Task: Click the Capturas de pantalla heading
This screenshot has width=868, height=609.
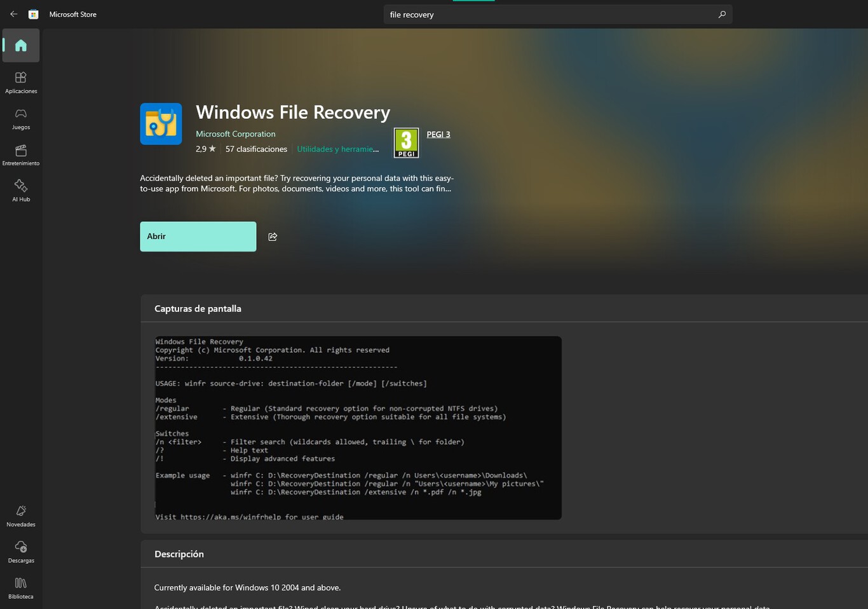Action: pos(198,309)
